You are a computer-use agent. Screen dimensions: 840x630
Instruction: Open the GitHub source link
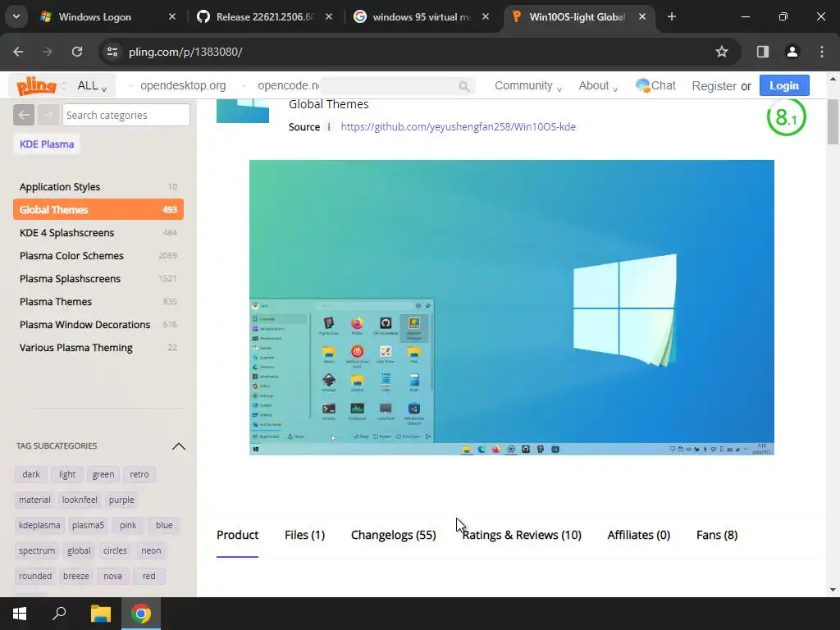458,127
